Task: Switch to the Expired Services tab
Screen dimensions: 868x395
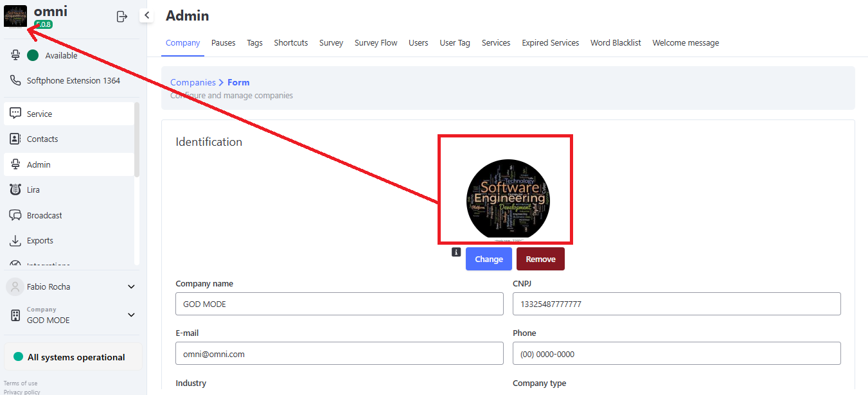Action: tap(551, 43)
